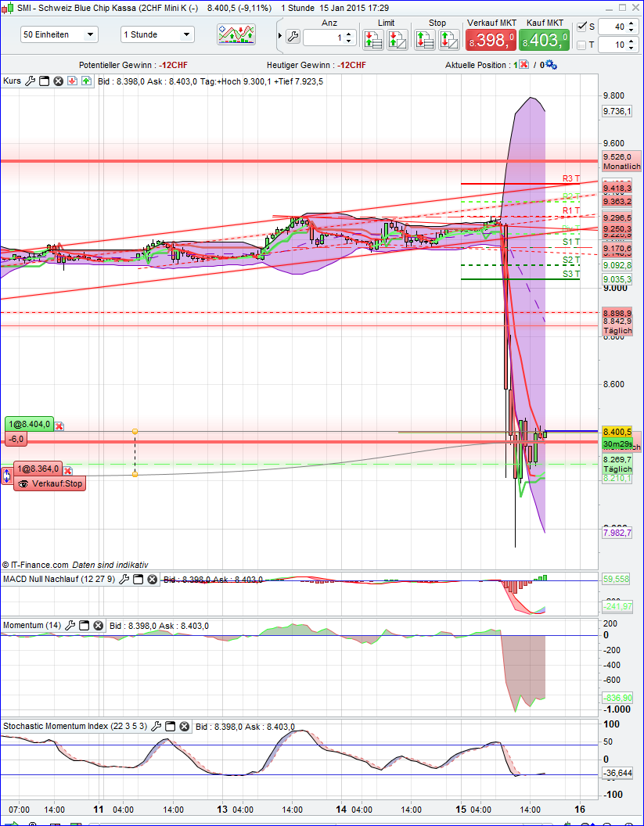Expand the collapsed toolbar section arrow
Image resolution: width=644 pixels, height=826 pixels.
(279, 34)
